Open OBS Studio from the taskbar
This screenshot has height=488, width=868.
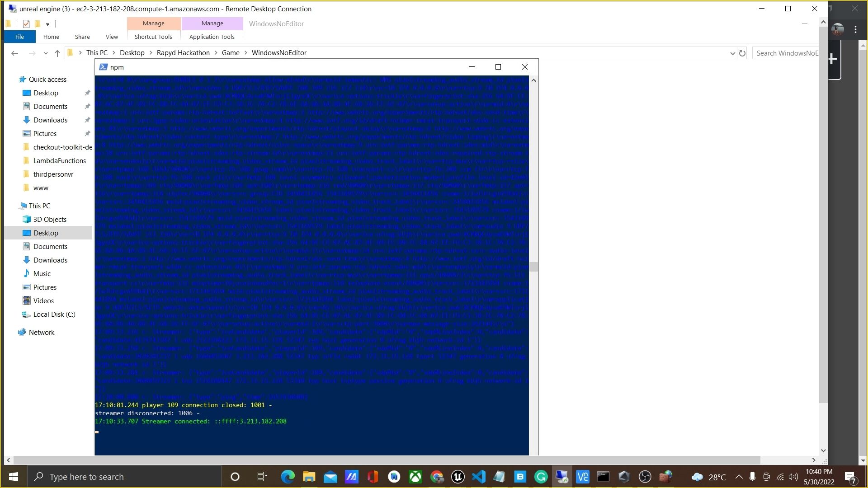click(x=645, y=477)
